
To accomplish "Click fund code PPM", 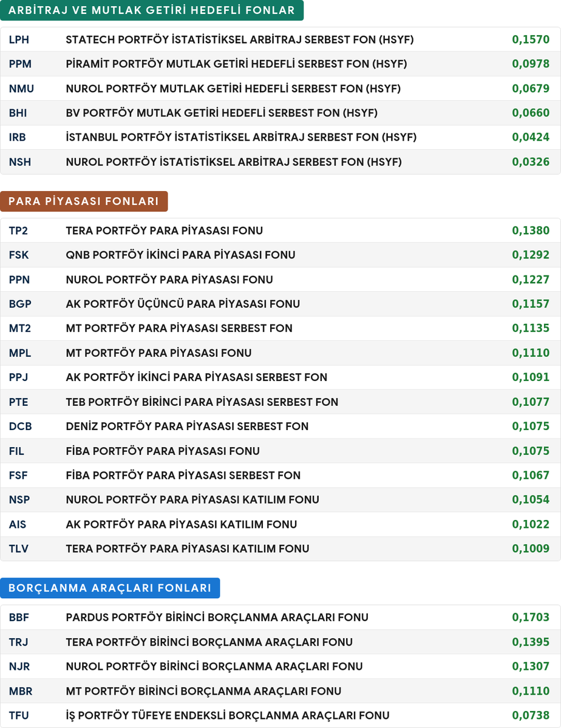I will tap(20, 64).
